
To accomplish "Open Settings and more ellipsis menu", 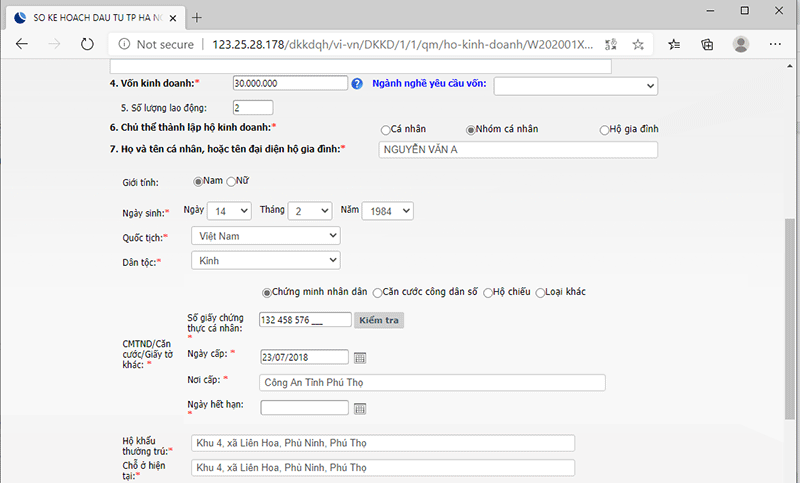I will tap(775, 44).
